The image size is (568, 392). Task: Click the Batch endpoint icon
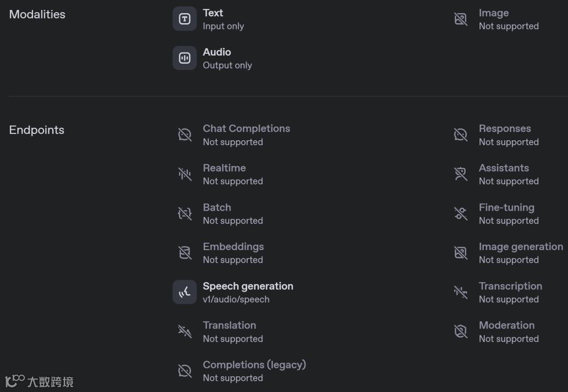click(x=185, y=213)
